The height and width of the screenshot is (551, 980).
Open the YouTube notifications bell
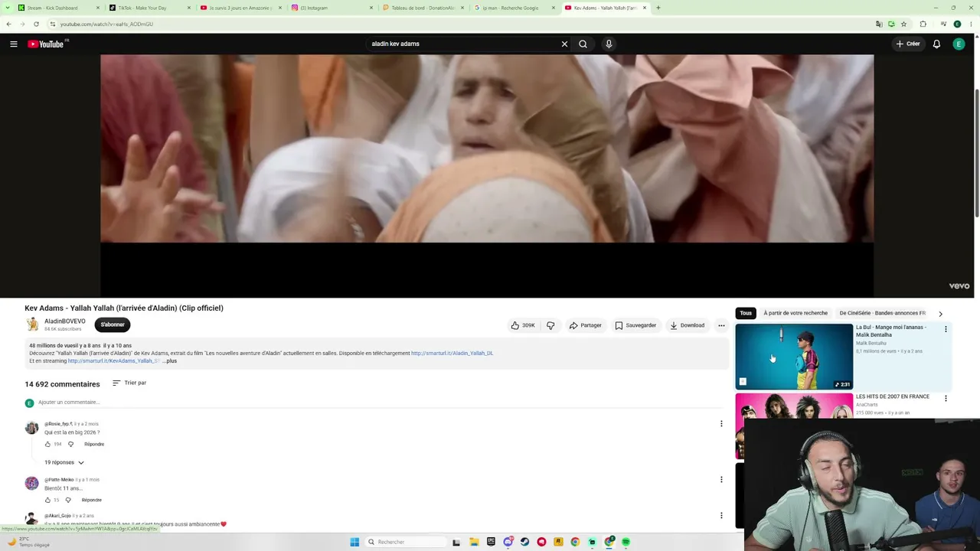coord(936,44)
